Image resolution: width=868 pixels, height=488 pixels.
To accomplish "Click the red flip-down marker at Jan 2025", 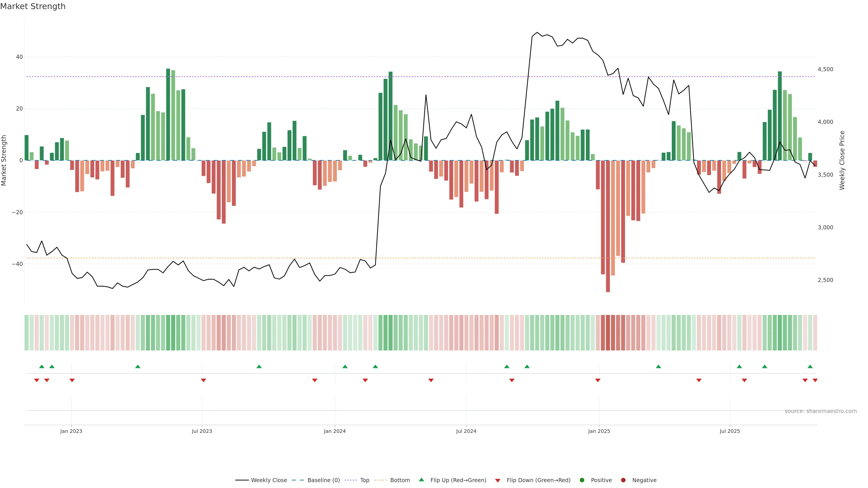I will click(598, 380).
